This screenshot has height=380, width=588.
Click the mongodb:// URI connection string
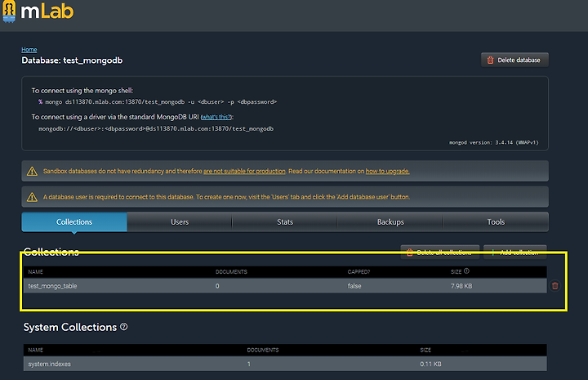tap(156, 128)
